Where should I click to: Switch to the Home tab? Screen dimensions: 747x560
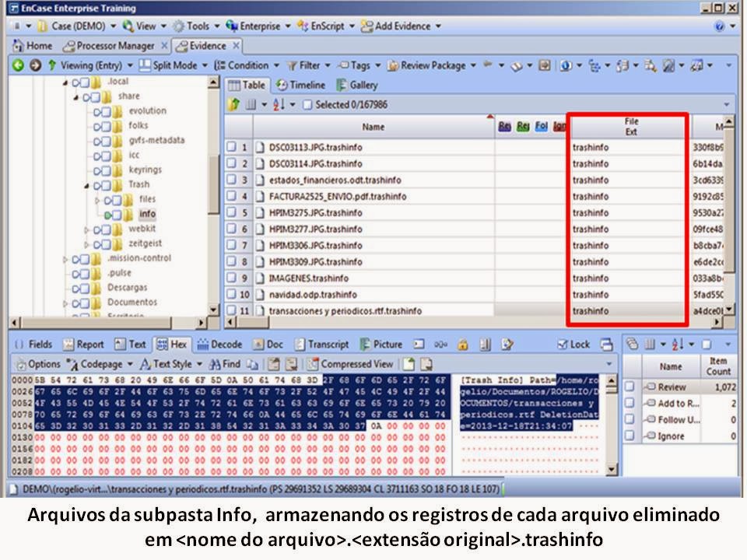(33, 46)
